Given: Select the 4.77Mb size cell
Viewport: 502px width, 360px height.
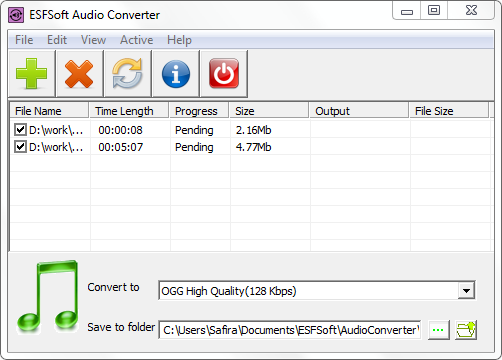Looking at the screenshot, I should 253,147.
